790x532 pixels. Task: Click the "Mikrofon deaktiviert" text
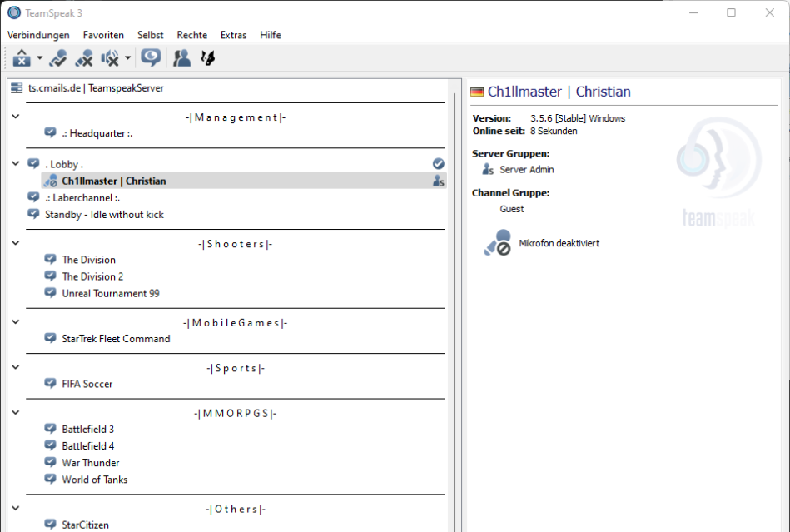pos(559,243)
